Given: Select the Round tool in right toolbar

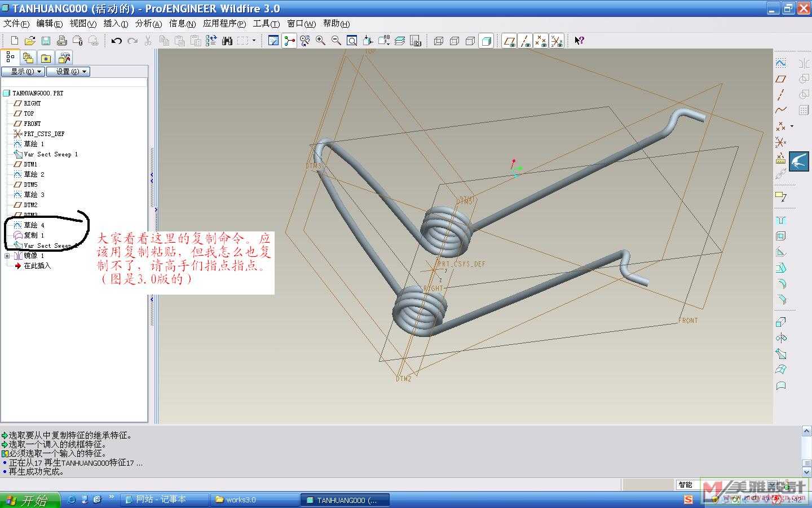Looking at the screenshot, I should click(781, 283).
